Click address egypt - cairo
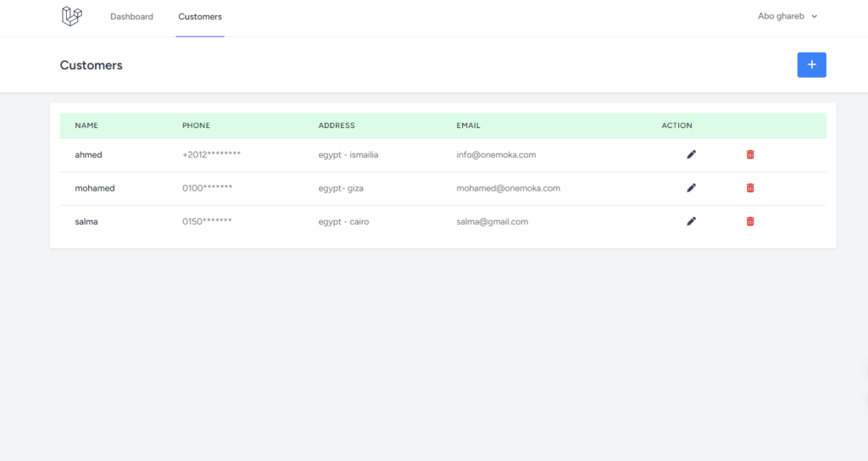Image resolution: width=868 pixels, height=461 pixels. (x=344, y=221)
